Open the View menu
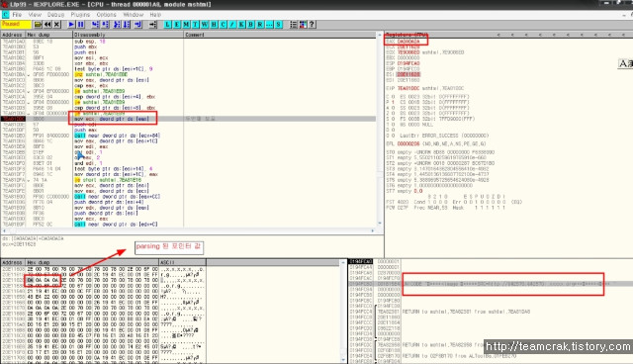633x364 pixels. [35, 15]
